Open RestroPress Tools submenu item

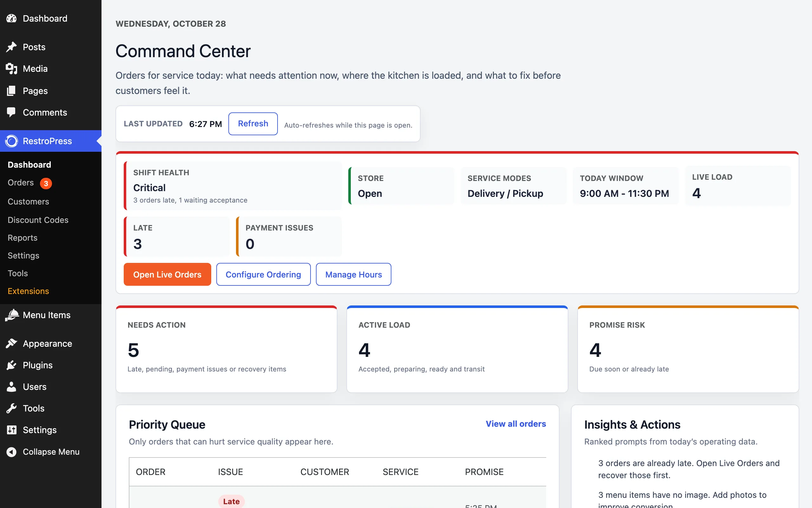point(18,273)
